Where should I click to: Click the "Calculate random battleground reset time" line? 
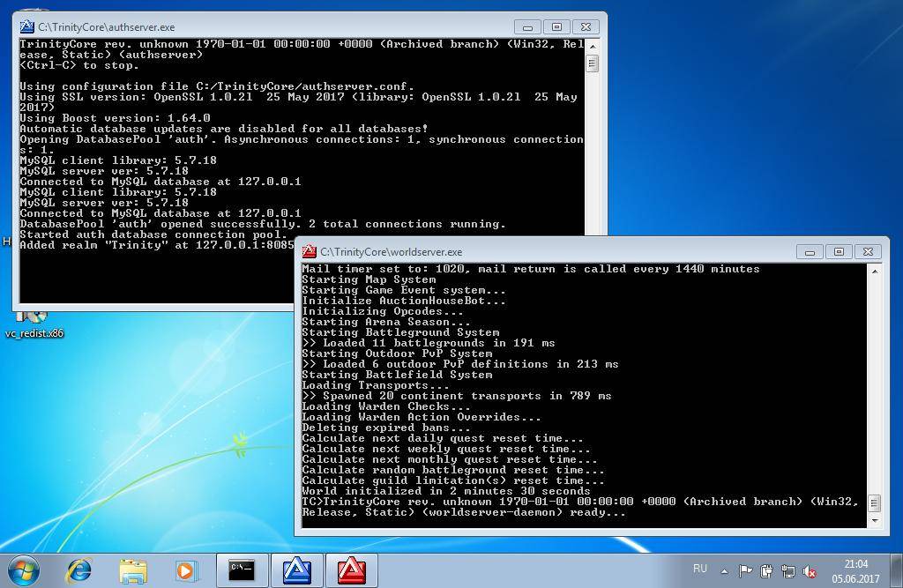[x=454, y=470]
